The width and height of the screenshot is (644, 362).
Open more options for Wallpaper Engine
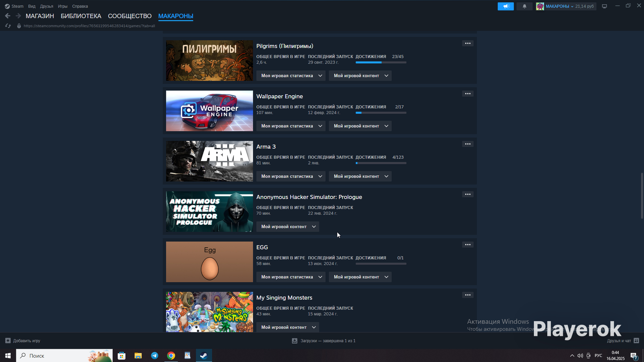(468, 94)
